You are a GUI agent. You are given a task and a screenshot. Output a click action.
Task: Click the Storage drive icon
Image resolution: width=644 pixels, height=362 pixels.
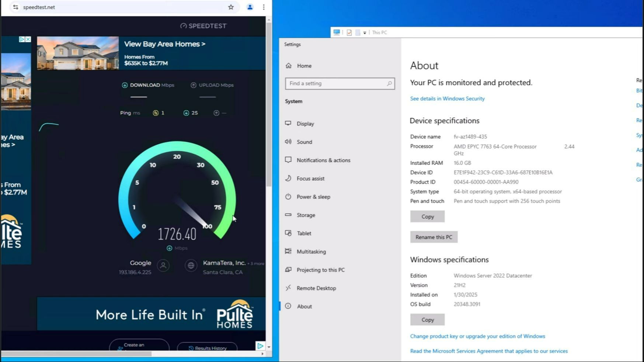tap(288, 215)
